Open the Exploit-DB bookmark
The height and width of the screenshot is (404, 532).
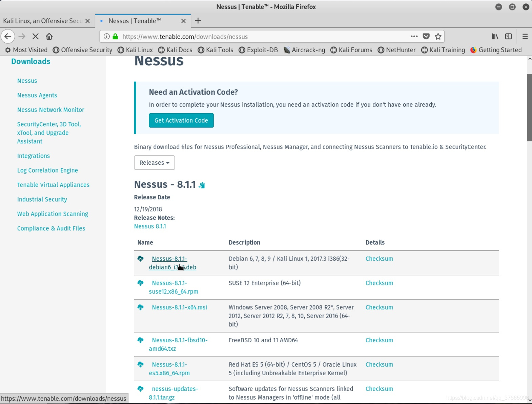tap(258, 50)
